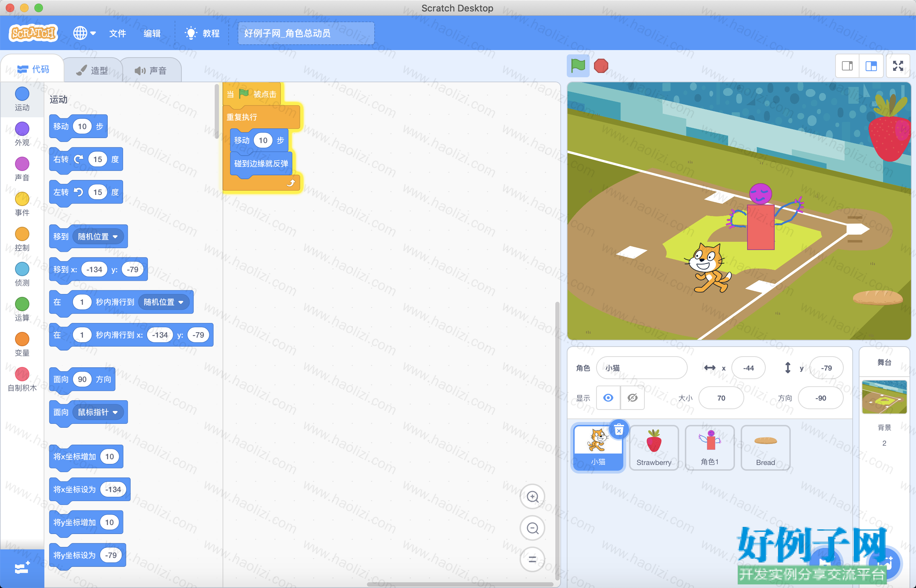Delete the 小猫 sprite with trash icon
The width and height of the screenshot is (916, 588).
pos(619,430)
